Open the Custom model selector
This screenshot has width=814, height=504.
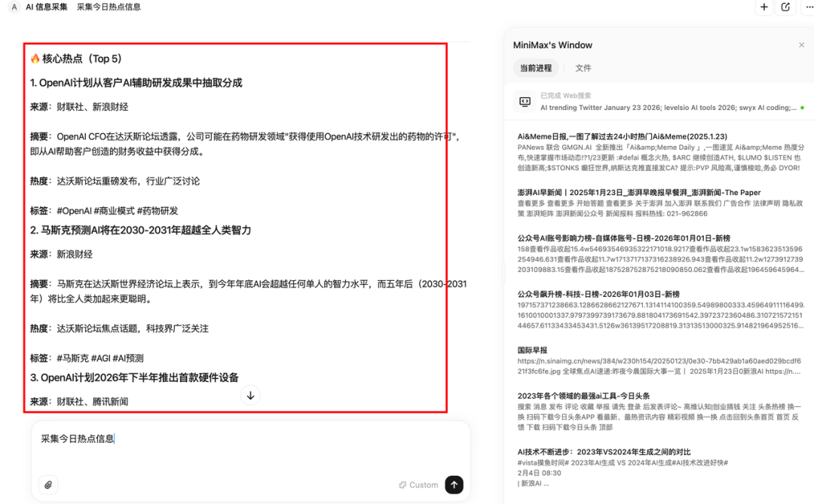point(418,484)
